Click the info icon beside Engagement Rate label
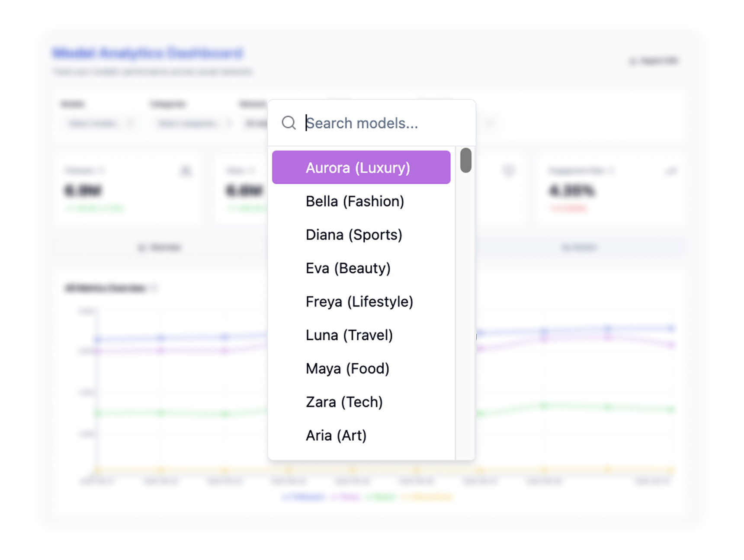 click(611, 170)
